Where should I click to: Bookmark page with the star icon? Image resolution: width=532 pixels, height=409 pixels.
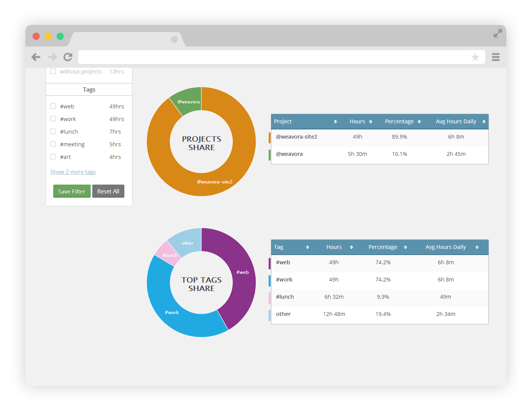pyautogui.click(x=475, y=57)
